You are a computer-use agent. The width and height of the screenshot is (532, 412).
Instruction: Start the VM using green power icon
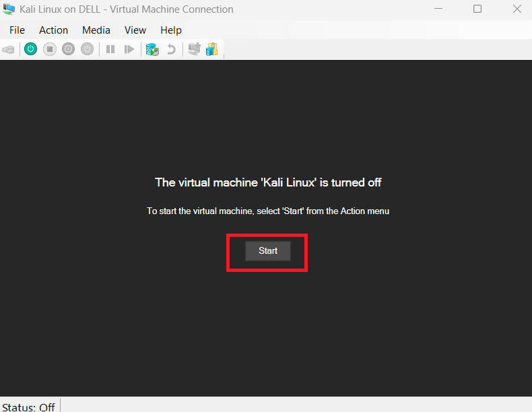30,49
